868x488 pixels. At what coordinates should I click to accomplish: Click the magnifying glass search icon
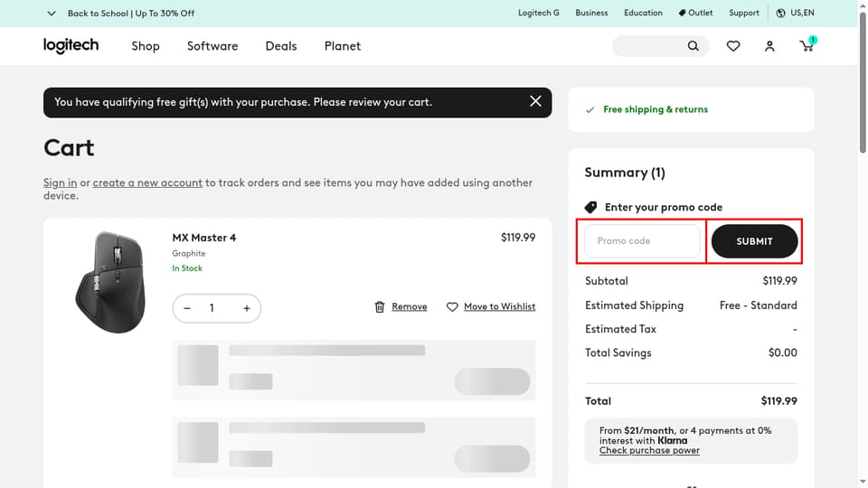(693, 46)
